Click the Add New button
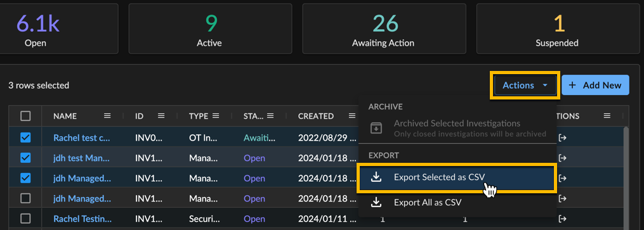This screenshot has height=230, width=644. (x=595, y=86)
